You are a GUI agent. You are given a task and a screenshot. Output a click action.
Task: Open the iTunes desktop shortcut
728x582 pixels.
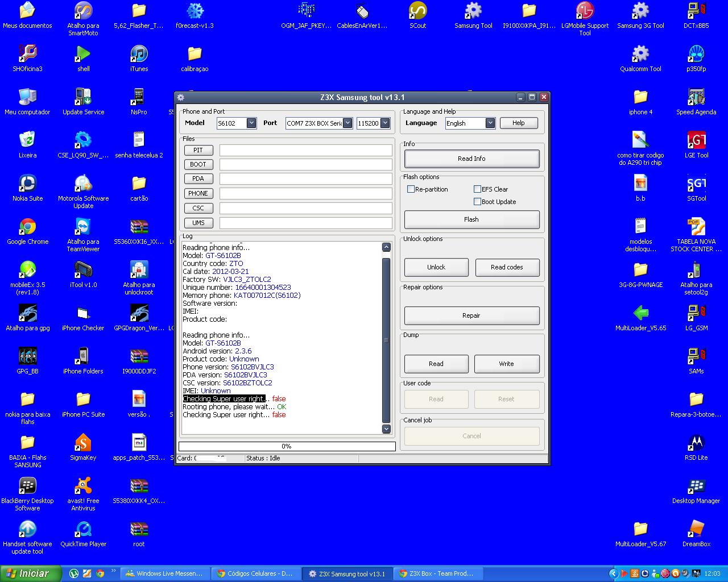point(139,59)
